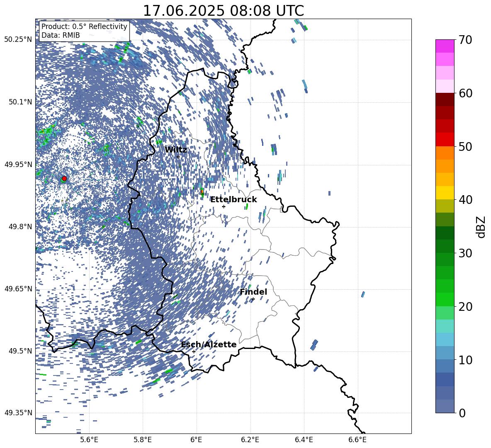Click the 6°E longitude label
This screenshot has height=448, width=491.
(196, 440)
